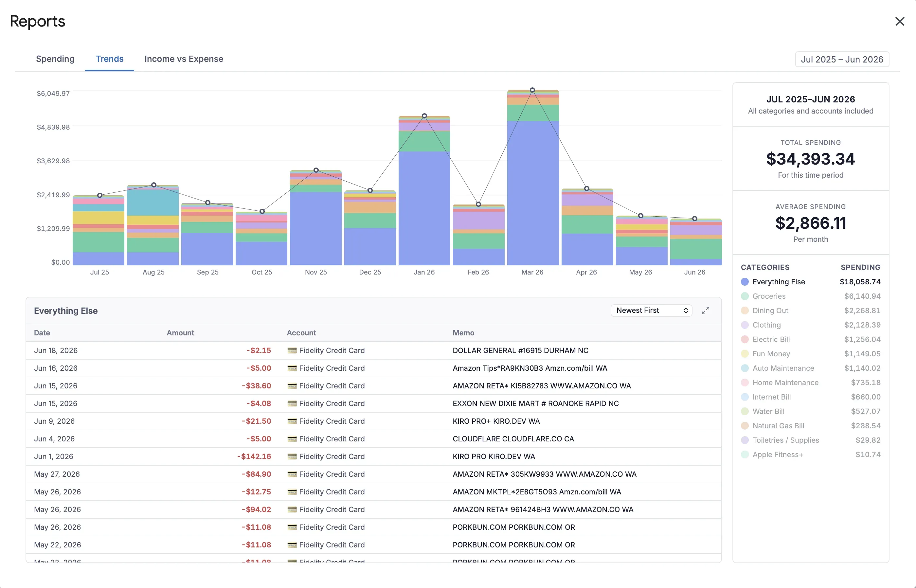916x588 pixels.
Task: Select the Fun Money category
Action: 811,354
